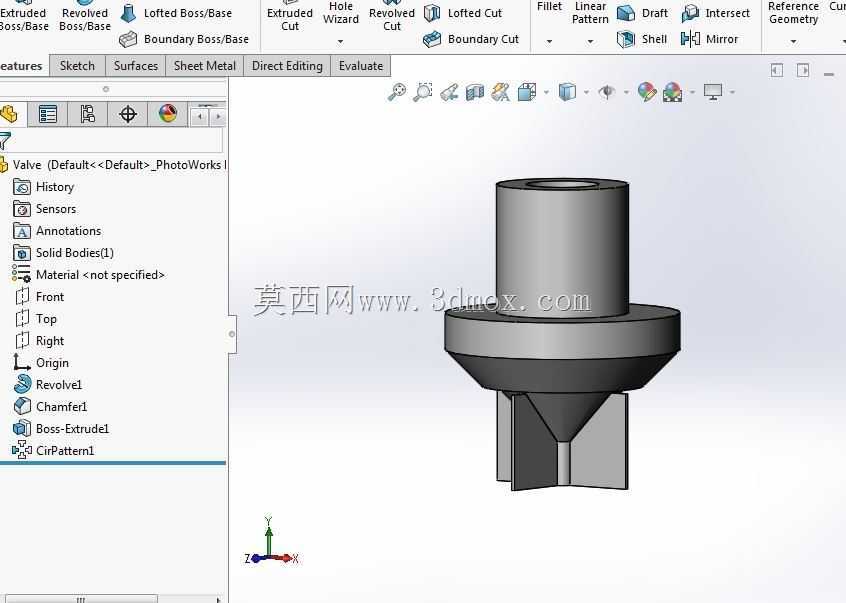Open the Linear Pattern dropdown arrow

point(590,41)
